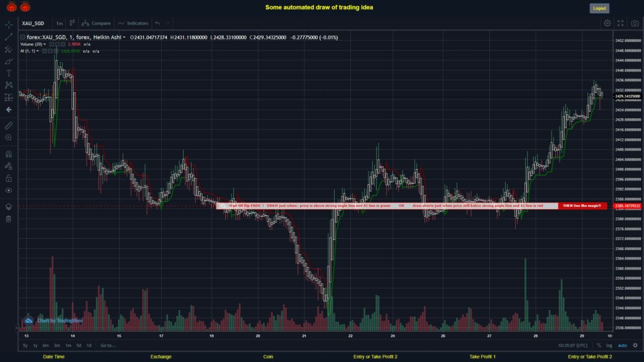The width and height of the screenshot is (644, 362).
Task: Click the left arrow icon in sidebar
Action: [x=9, y=109]
